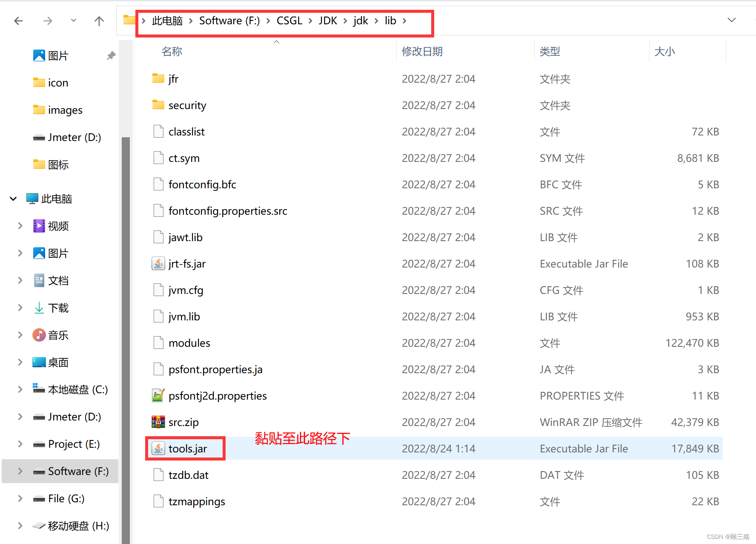Expand the Project (E:) drive node
This screenshot has width=756, height=544.
click(x=20, y=443)
